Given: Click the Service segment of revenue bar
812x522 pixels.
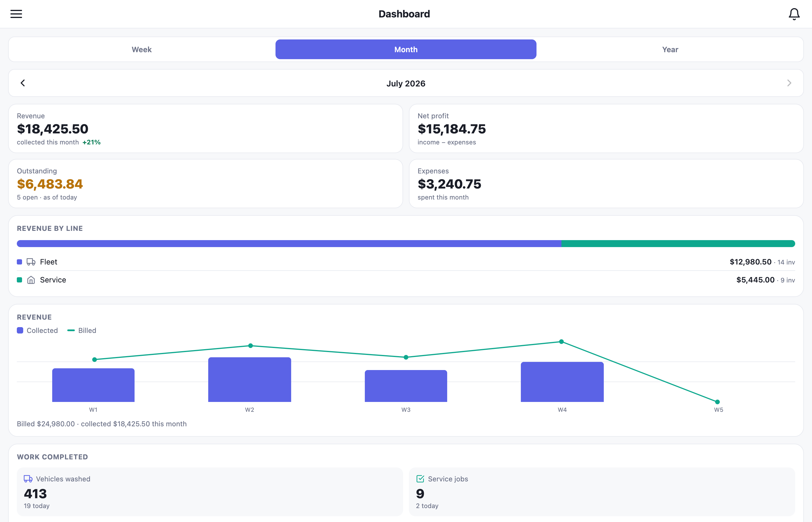Looking at the screenshot, I should point(678,244).
